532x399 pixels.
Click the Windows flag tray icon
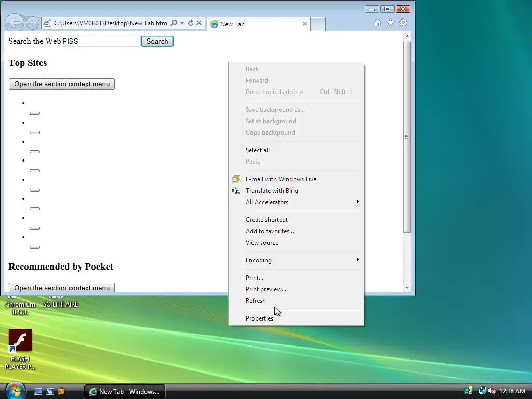tap(468, 391)
